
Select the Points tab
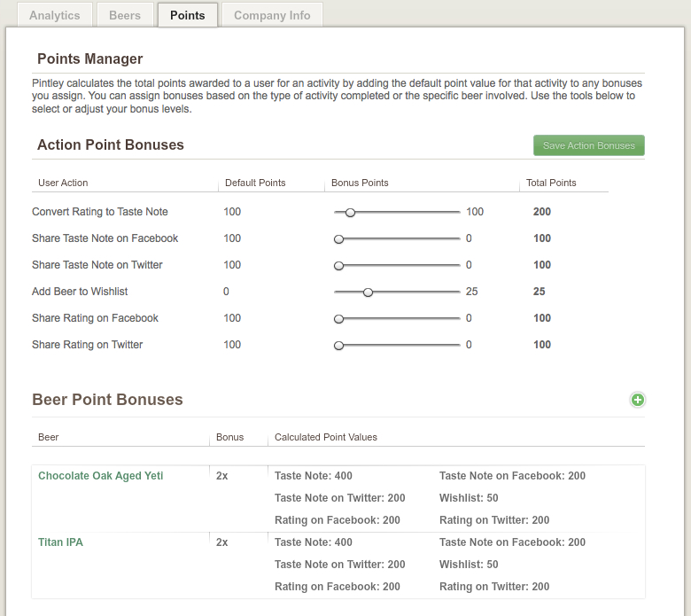(187, 15)
